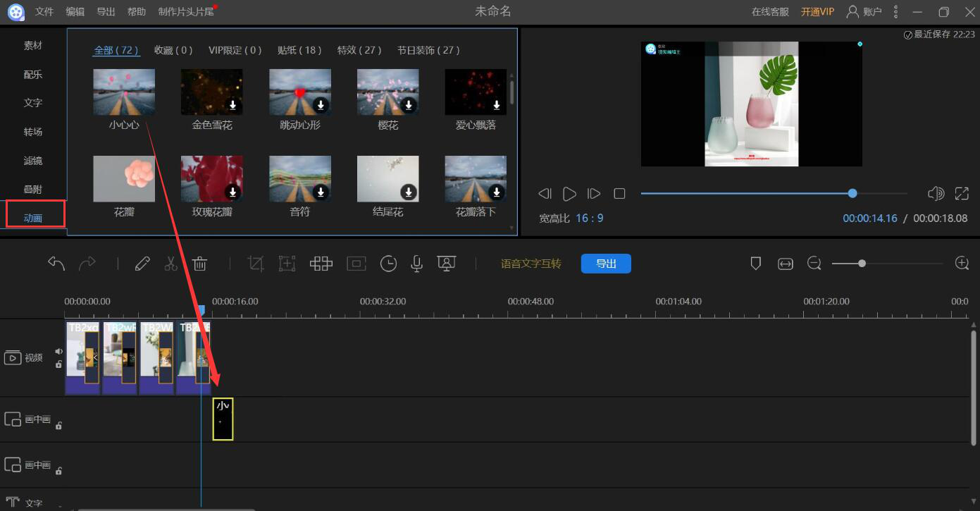Open the clock duration tool

coord(388,264)
